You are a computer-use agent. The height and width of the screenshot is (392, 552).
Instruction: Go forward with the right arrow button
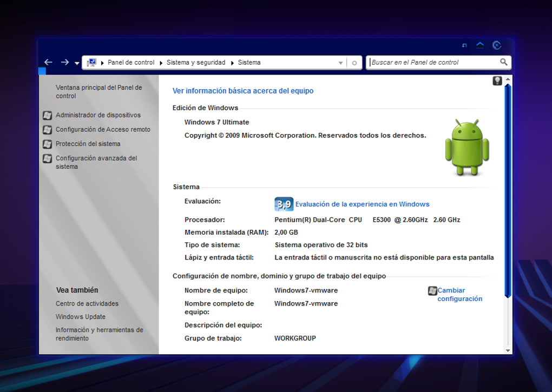coord(65,62)
